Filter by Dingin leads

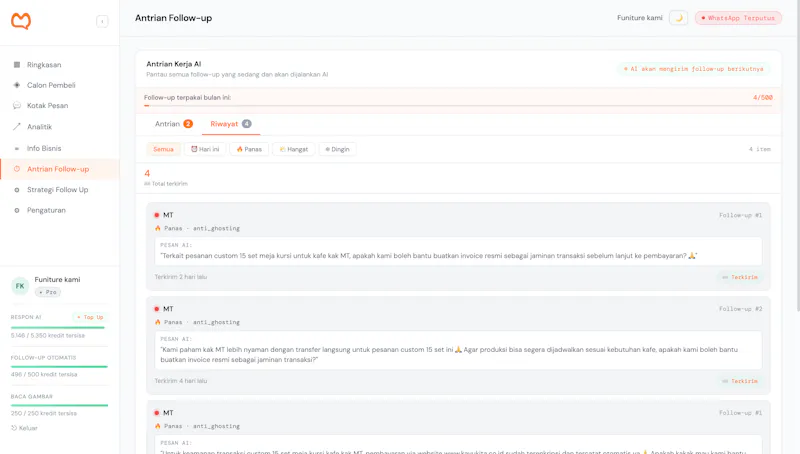coord(337,149)
